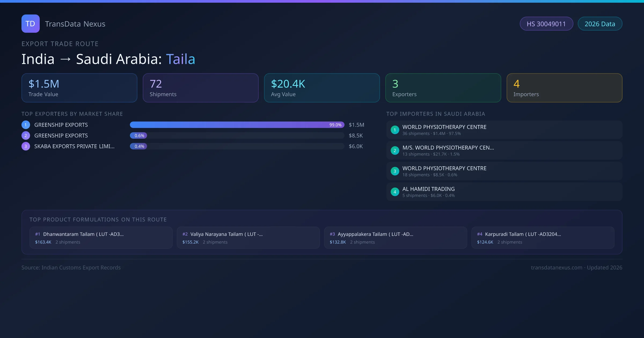This screenshot has height=338, width=644.
Task: Open Dhanwantaram Tailam product card
Action: tap(101, 238)
